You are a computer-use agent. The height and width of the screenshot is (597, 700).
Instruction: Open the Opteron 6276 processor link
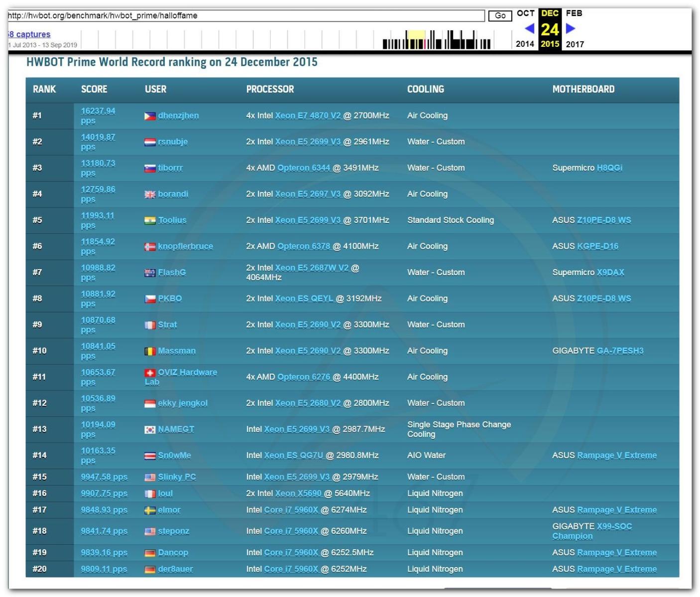pos(304,377)
